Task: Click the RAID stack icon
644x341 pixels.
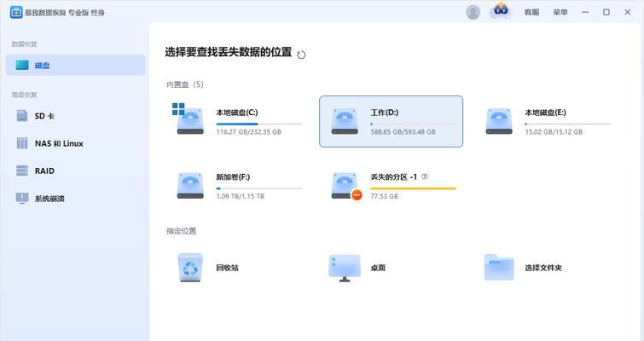Action: click(x=22, y=170)
